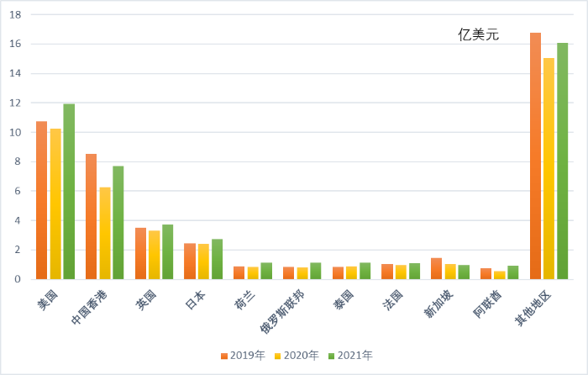Click the 其他地区 2019 orange bar
Viewport: 588px width, 375px height.
(536, 156)
